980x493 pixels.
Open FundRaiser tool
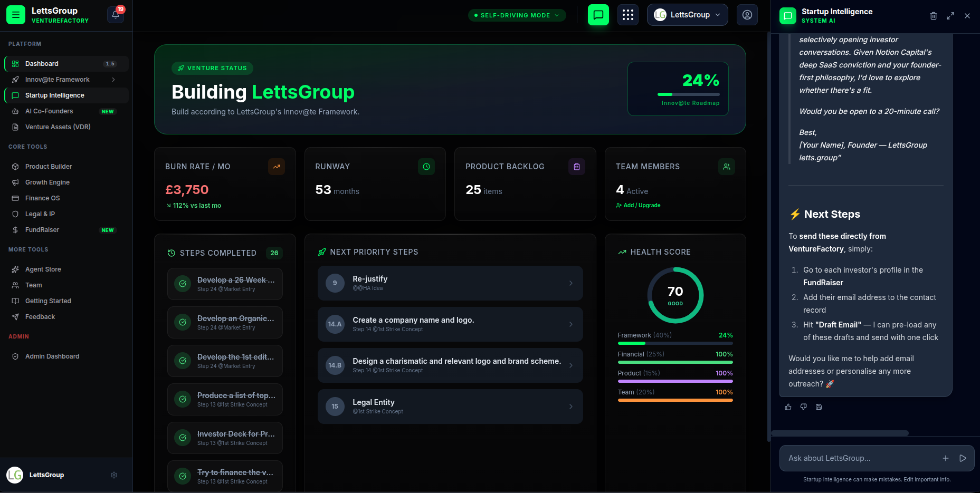click(x=66, y=230)
